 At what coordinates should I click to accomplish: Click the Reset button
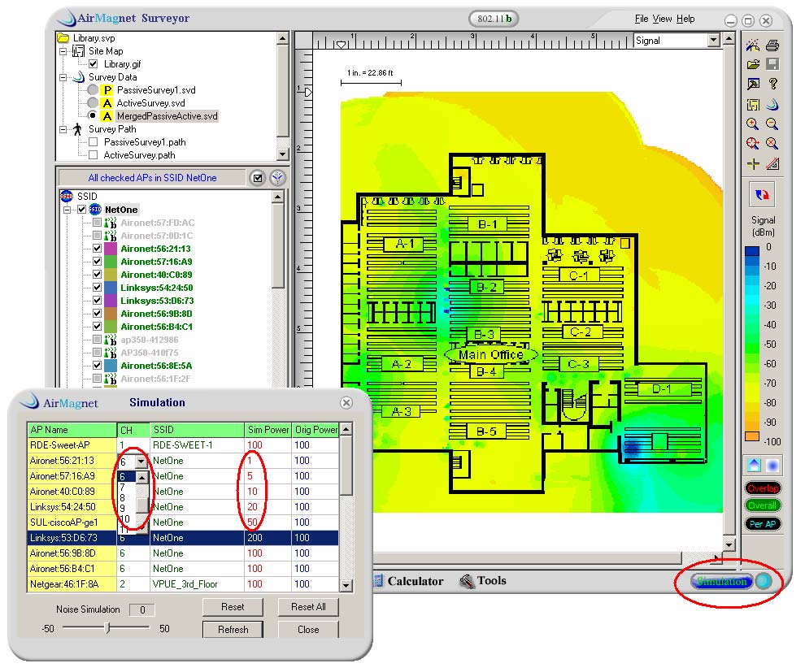click(233, 607)
